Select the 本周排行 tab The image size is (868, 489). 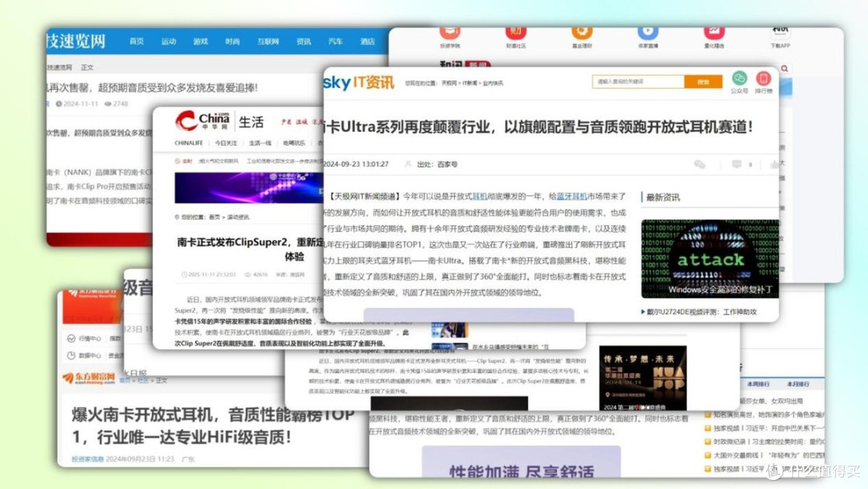click(758, 384)
